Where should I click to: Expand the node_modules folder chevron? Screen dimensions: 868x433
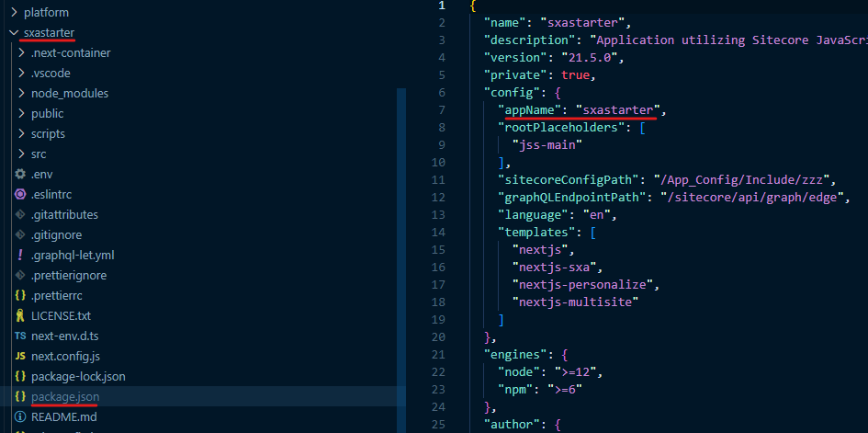21,93
